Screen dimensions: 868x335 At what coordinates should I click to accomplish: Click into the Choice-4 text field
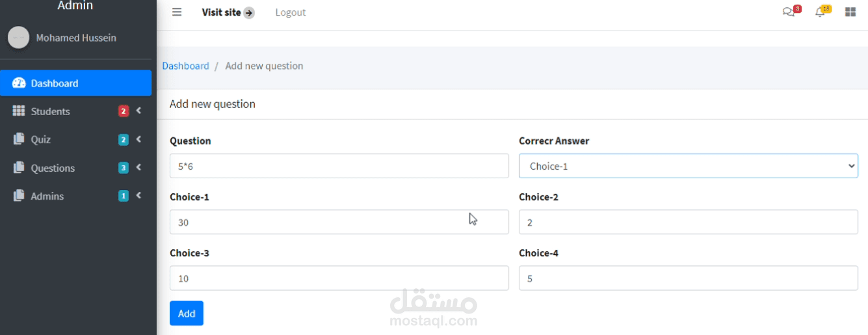tap(688, 278)
